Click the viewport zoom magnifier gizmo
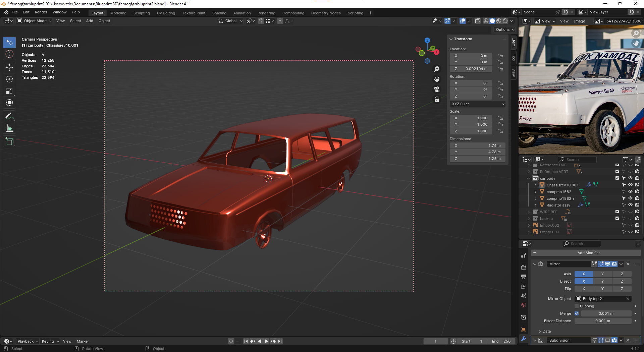644x352 pixels. (x=437, y=69)
